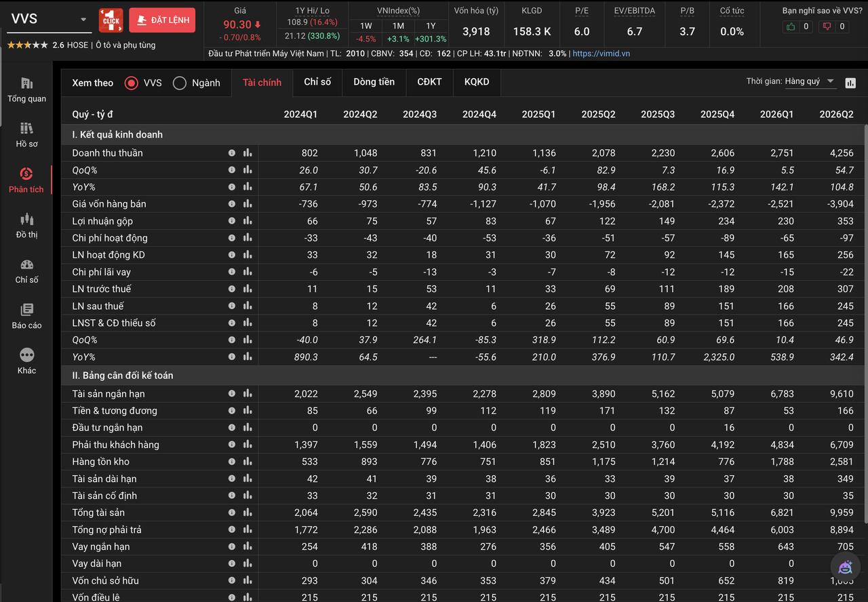Show the chart for LN trước thuế
The width and height of the screenshot is (868, 602).
point(248,289)
